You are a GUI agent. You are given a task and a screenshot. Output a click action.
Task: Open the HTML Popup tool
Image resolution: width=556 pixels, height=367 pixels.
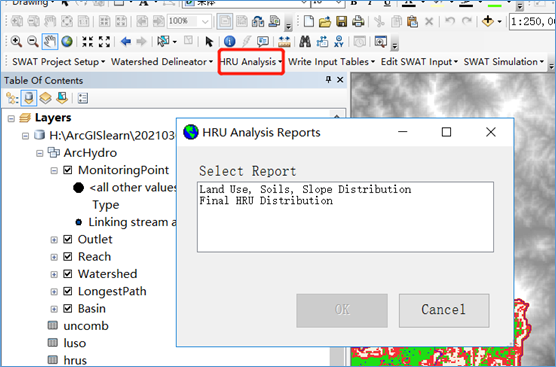(x=263, y=42)
